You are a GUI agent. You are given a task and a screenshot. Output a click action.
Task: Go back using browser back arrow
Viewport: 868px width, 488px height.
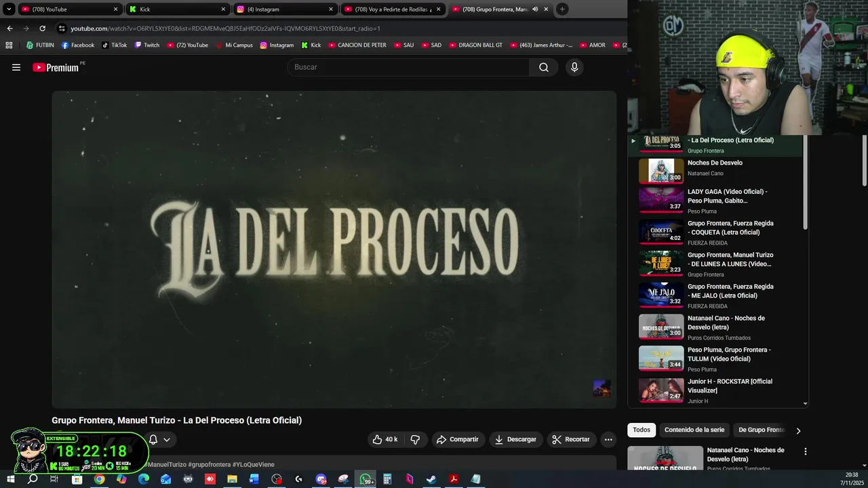pyautogui.click(x=9, y=28)
